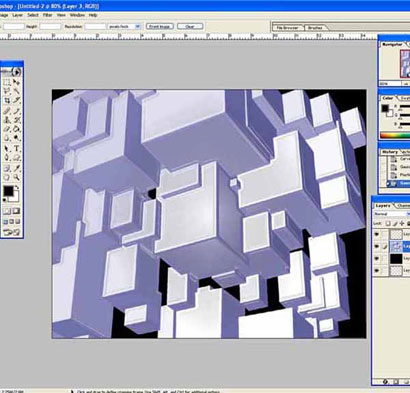Click the Resolution input field

click(x=95, y=26)
